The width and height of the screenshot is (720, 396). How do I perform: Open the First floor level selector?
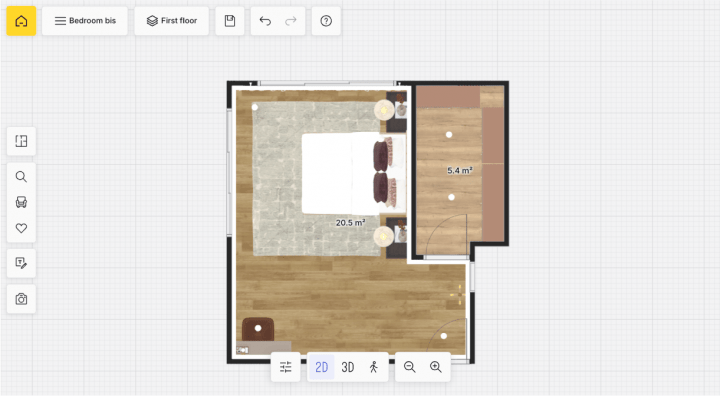[172, 21]
